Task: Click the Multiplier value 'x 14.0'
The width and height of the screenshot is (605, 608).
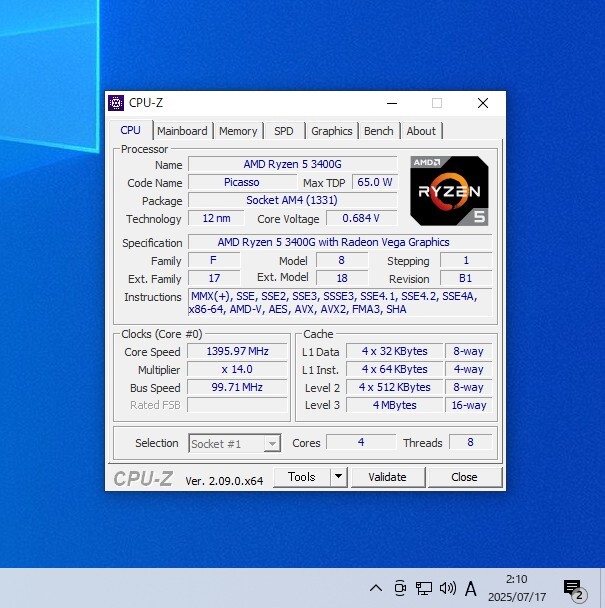Action: 237,369
